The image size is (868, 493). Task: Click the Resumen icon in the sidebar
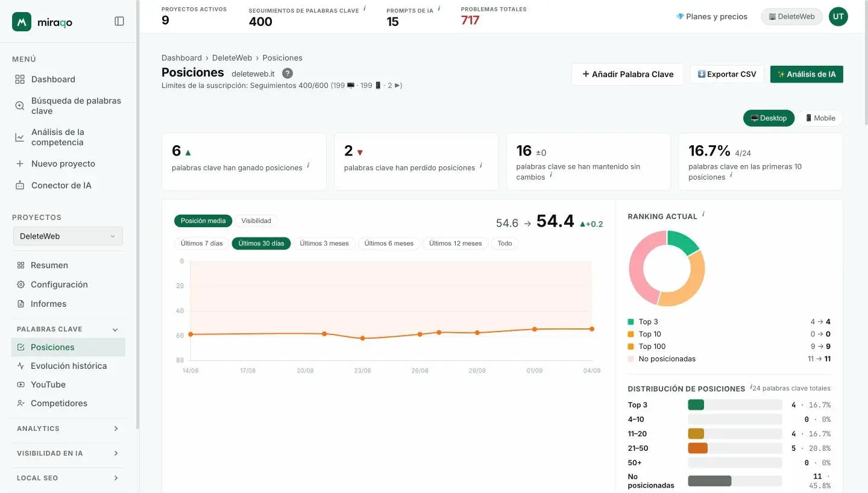point(21,265)
